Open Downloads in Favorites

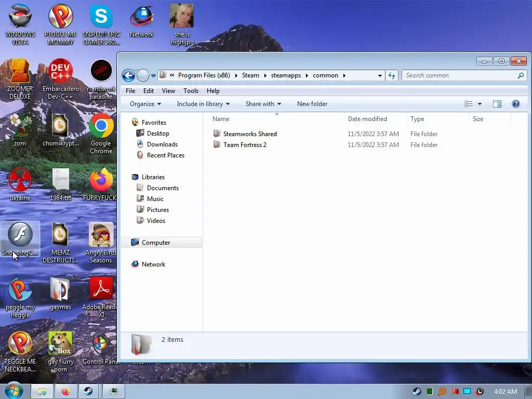(x=162, y=144)
